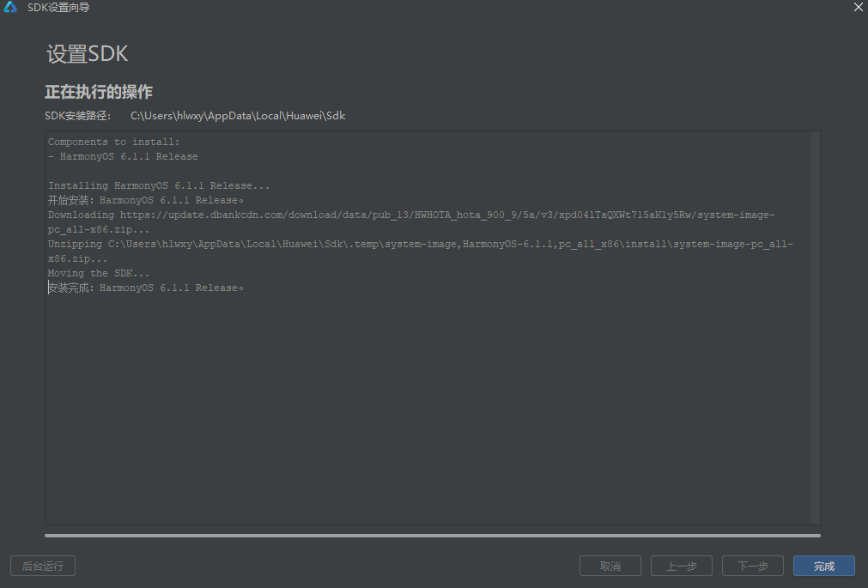
Task: Click the 'Components to install:' log line
Action: 114,142
